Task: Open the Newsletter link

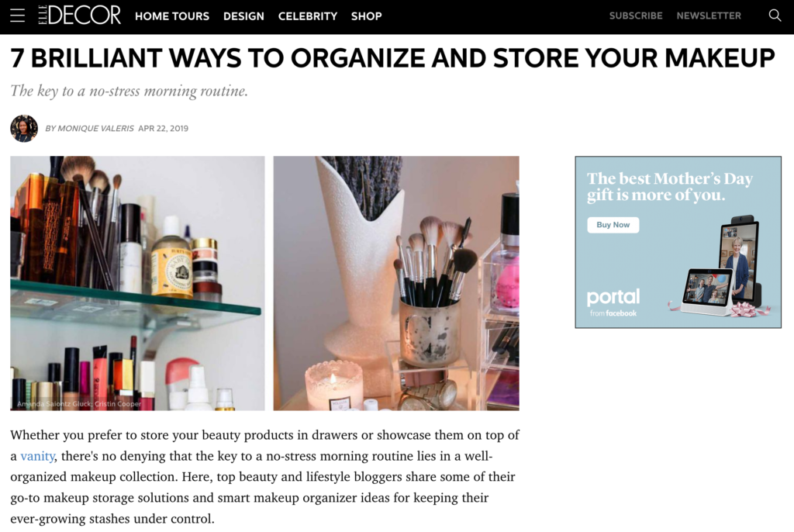Action: click(709, 16)
